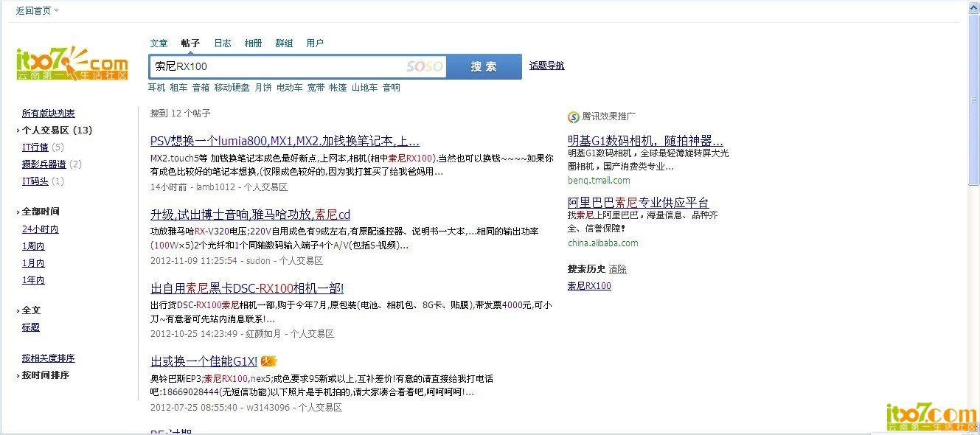Click 搜到 12 个帖子 result count

coord(180,114)
